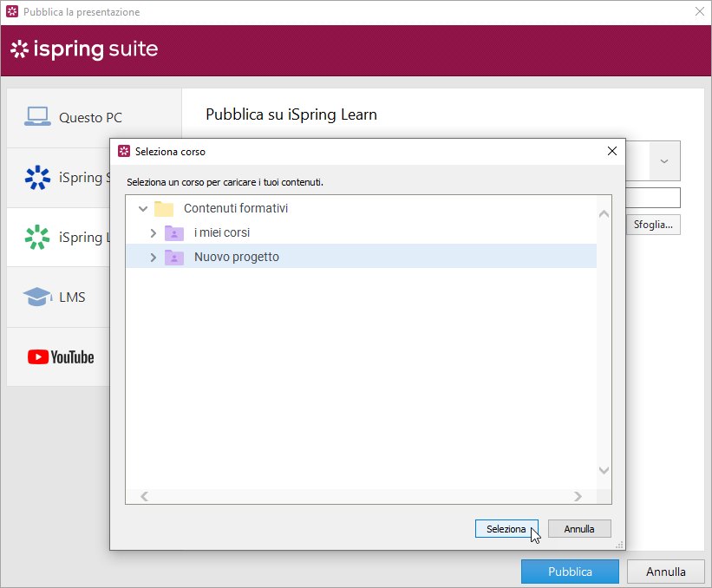Click the Sfoglia browse button
Viewport: 712px width, 588px height.
pyautogui.click(x=653, y=225)
